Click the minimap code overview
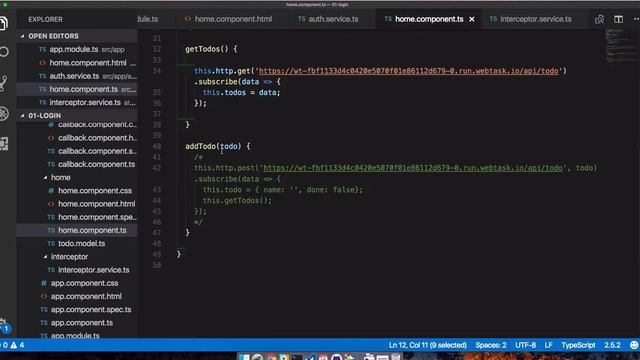640x360 pixels. pos(621,45)
